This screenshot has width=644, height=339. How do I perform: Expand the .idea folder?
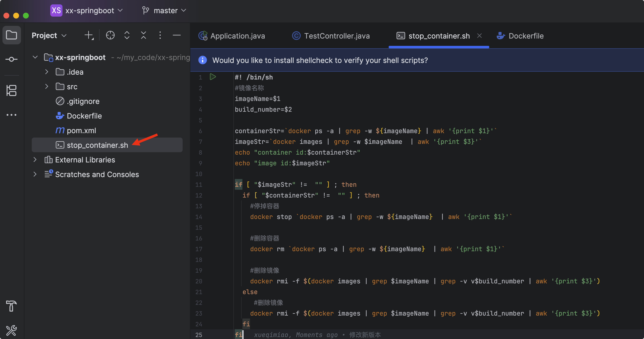click(47, 72)
